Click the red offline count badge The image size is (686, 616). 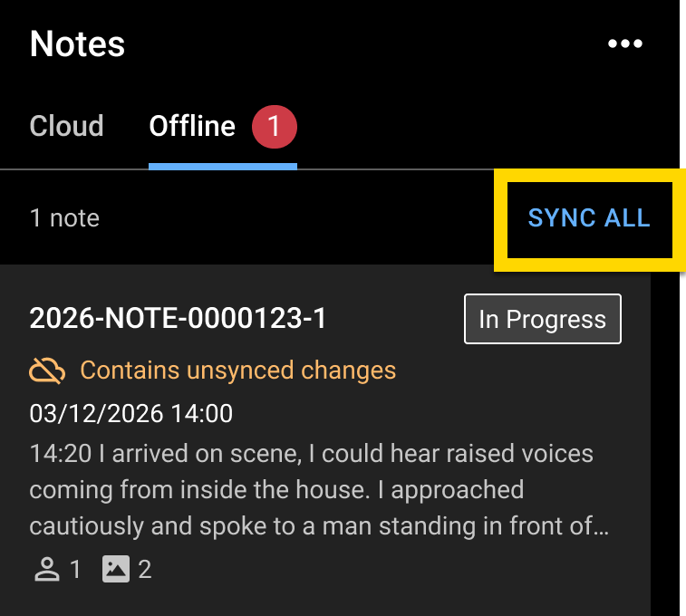pos(275,126)
